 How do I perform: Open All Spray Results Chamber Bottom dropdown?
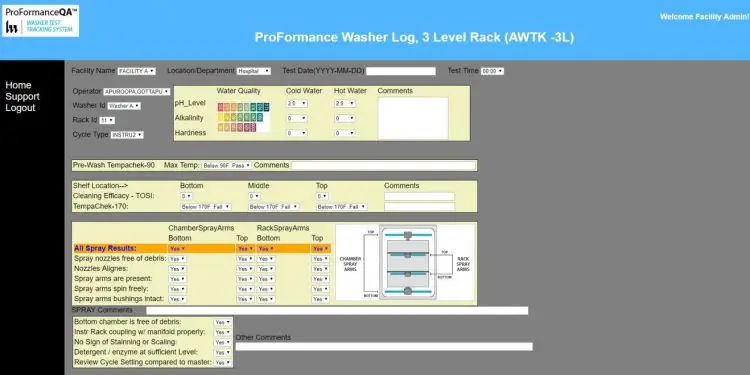click(177, 249)
